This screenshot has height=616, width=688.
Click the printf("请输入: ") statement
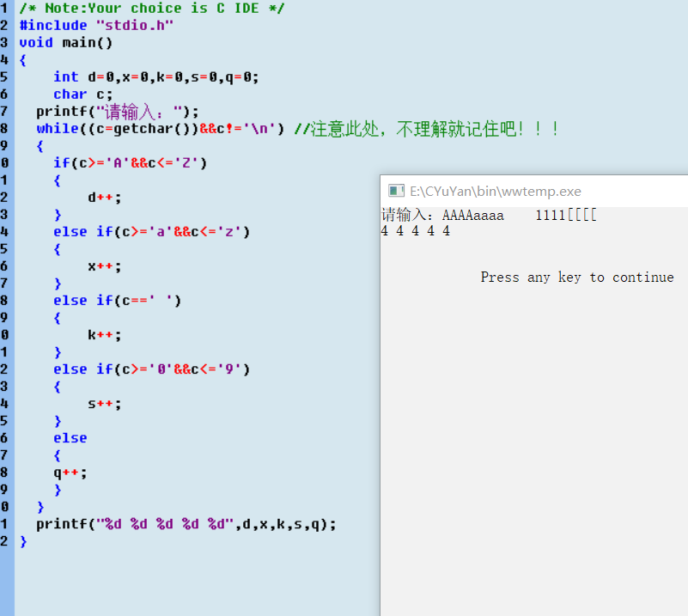(117, 112)
